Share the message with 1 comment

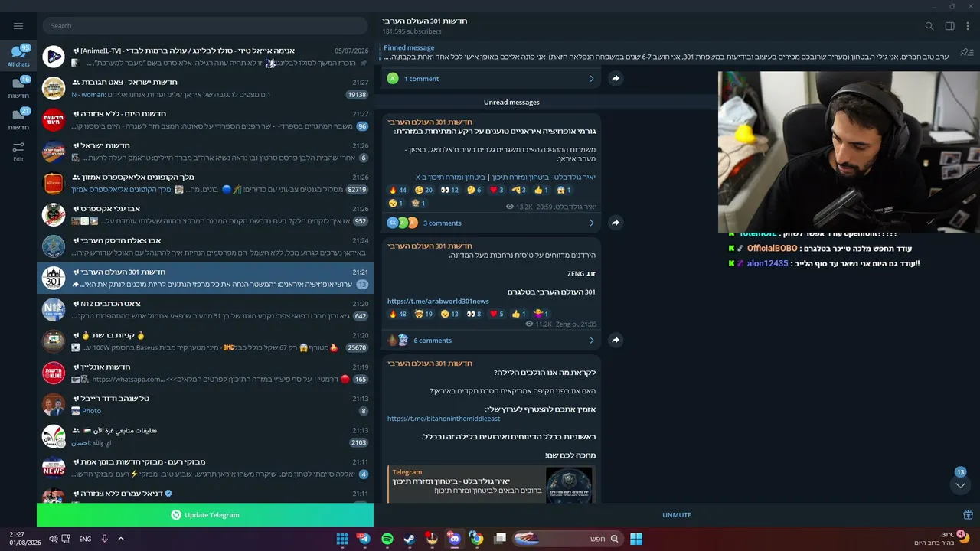(x=616, y=78)
